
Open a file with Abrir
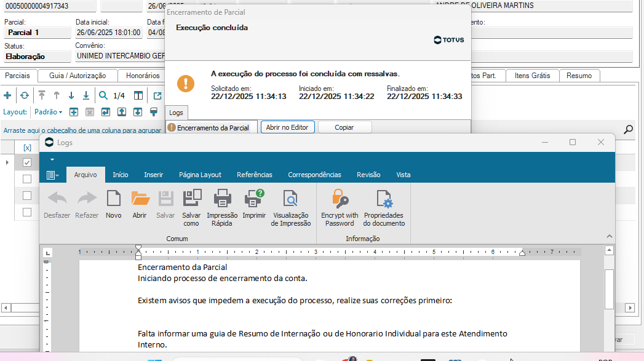coord(140,204)
